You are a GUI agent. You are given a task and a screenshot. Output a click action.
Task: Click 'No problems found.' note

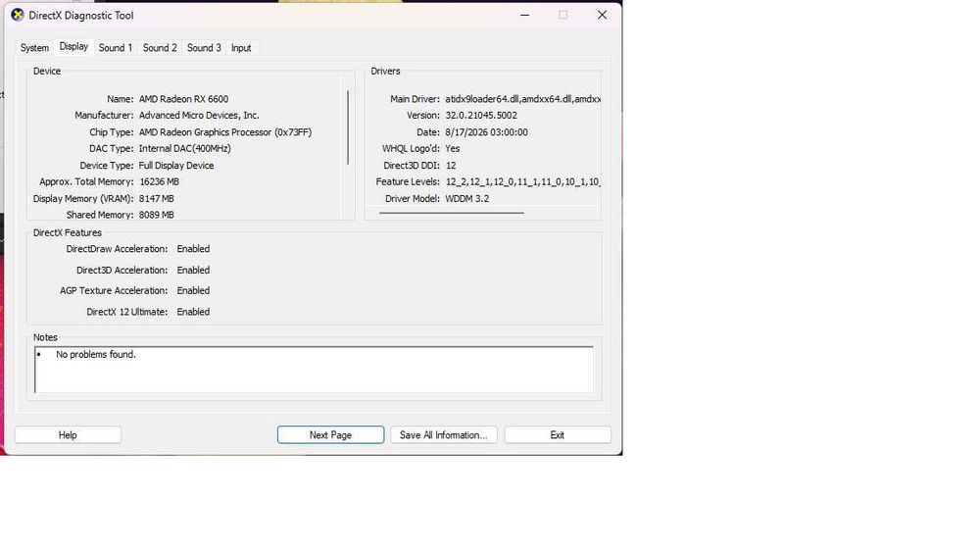coord(96,355)
